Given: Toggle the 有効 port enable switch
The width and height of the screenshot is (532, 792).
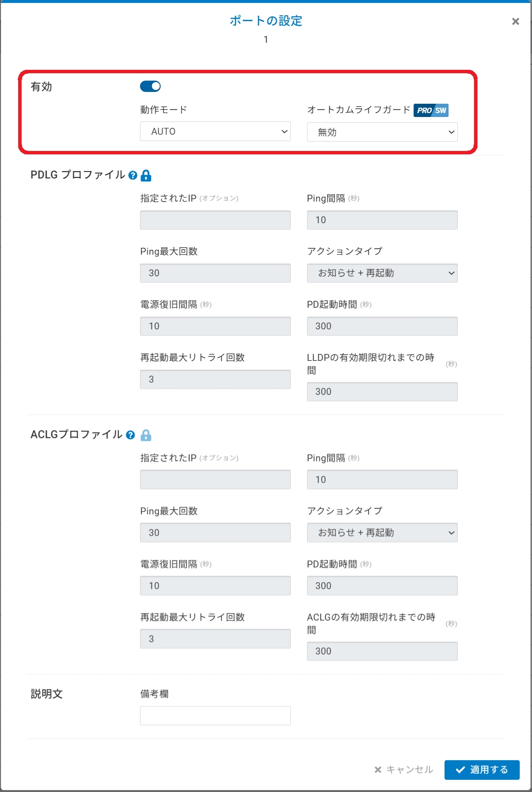Looking at the screenshot, I should [150, 87].
